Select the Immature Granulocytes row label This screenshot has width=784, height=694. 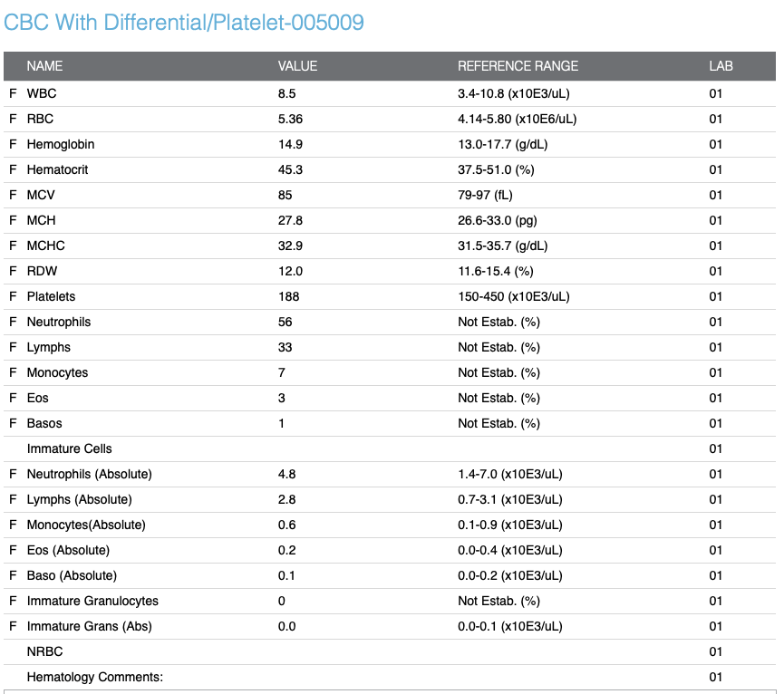tap(92, 601)
